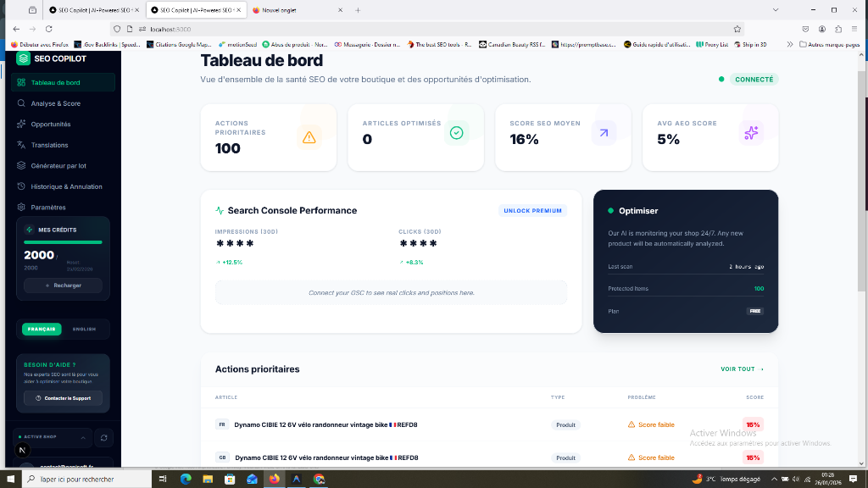Viewport: 868px width, 488px height.
Task: Click the Générateur par lot stack icon
Action: pyautogui.click(x=20, y=167)
